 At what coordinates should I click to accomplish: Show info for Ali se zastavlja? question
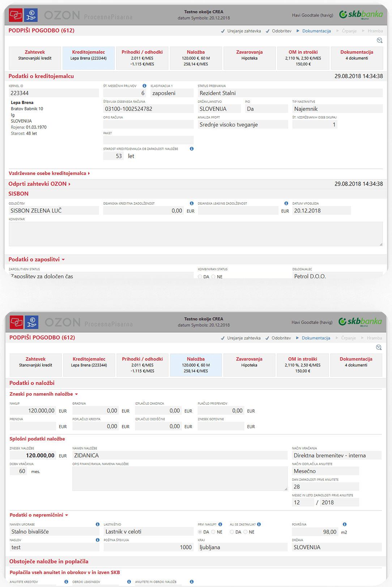[x=259, y=524]
